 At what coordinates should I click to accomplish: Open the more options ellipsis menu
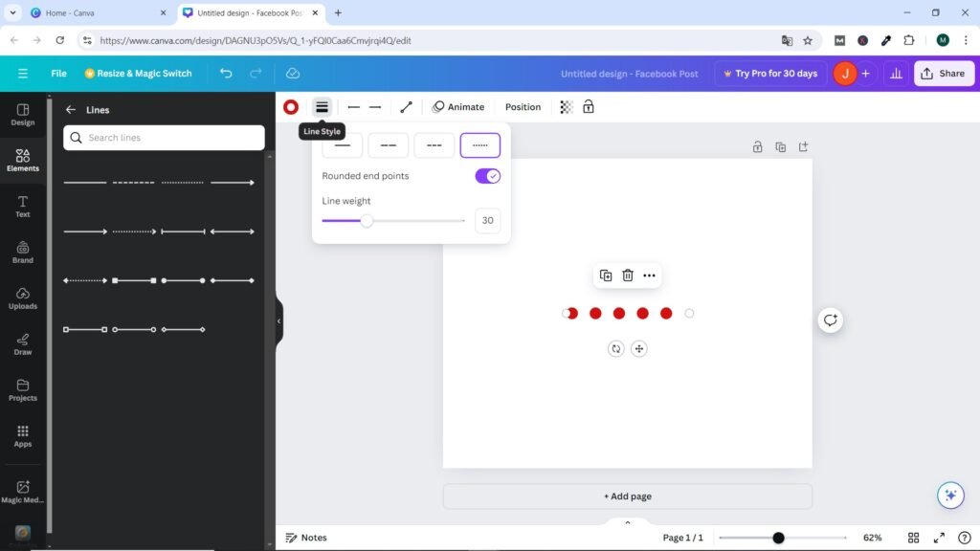[x=649, y=275]
